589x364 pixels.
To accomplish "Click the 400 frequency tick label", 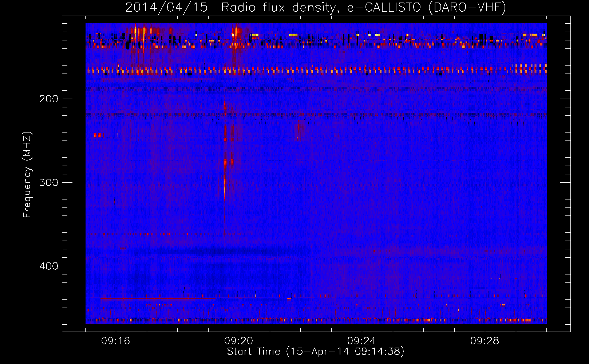I will click(49, 266).
